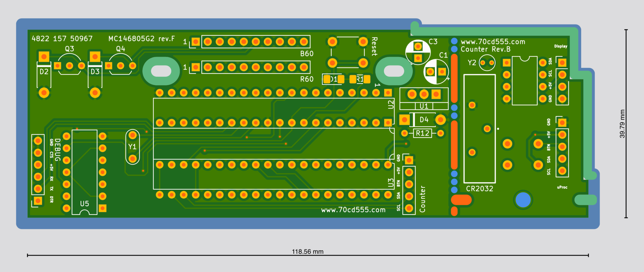
Task: Click the blue mounting hole near uProc
Action: (523, 200)
